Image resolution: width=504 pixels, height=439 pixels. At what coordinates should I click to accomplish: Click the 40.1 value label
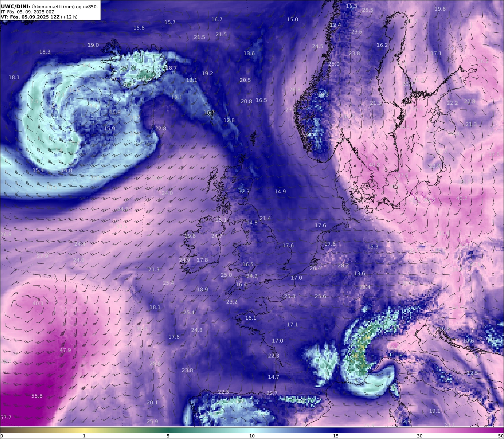click(x=38, y=304)
